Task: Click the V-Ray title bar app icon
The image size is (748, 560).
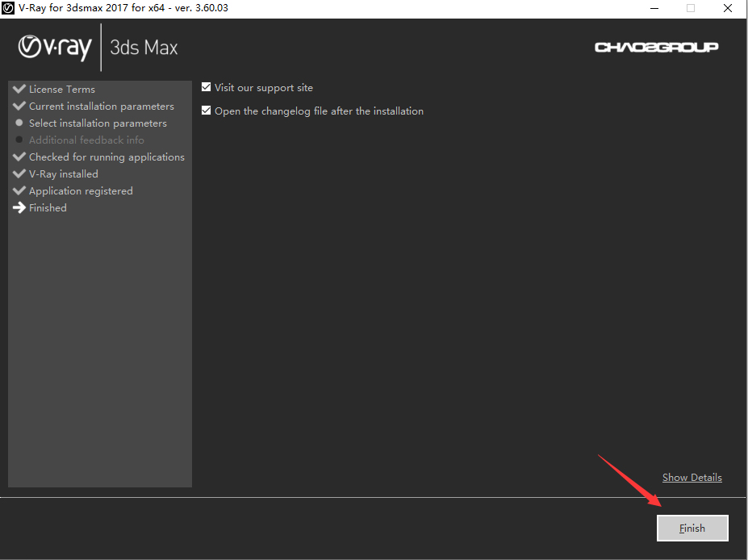Action: click(x=8, y=8)
